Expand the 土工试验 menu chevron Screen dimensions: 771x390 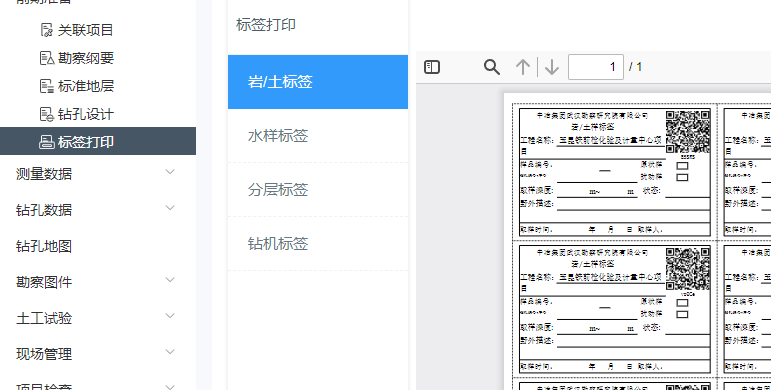(170, 316)
